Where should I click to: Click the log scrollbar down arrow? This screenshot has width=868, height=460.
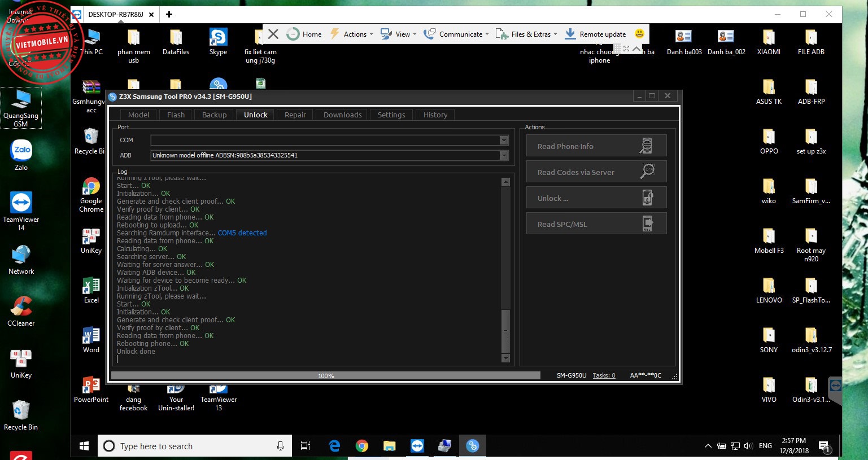505,358
